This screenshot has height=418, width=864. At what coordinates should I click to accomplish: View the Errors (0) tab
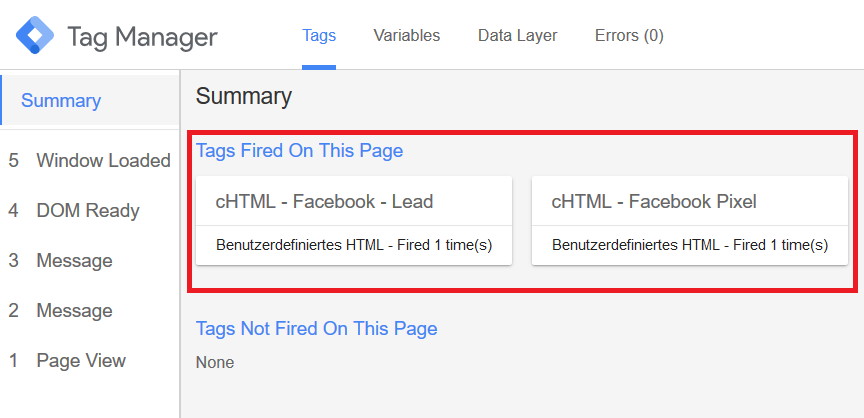[629, 36]
